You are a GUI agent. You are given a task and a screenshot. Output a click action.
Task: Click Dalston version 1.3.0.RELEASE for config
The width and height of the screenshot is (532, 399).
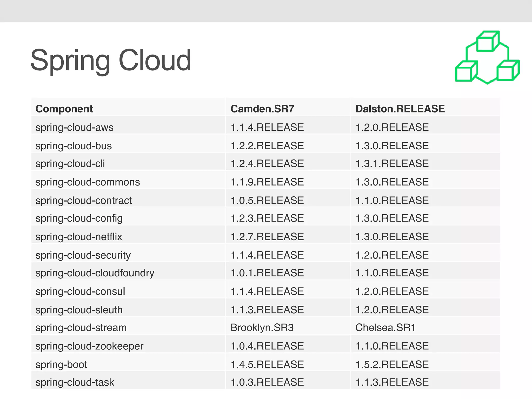click(x=392, y=218)
